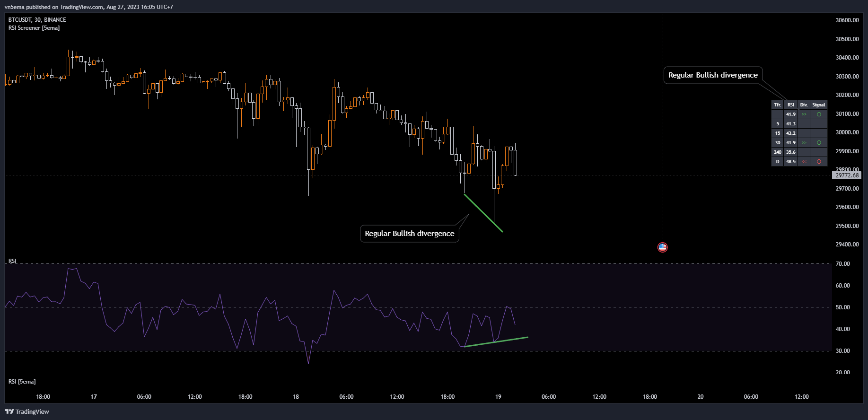The width and height of the screenshot is (868, 420).
Task: Click the 19 date label on the time axis
Action: [498, 397]
